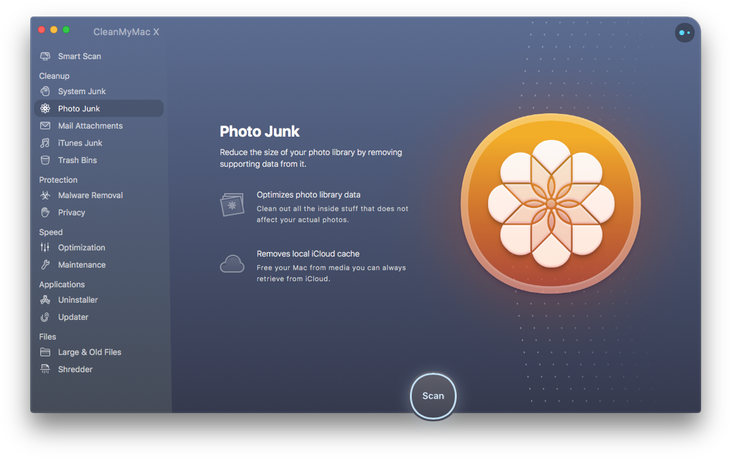Viewport: 730px width, 458px height.
Task: Click the Shredder icon in sidebar
Action: [x=45, y=369]
